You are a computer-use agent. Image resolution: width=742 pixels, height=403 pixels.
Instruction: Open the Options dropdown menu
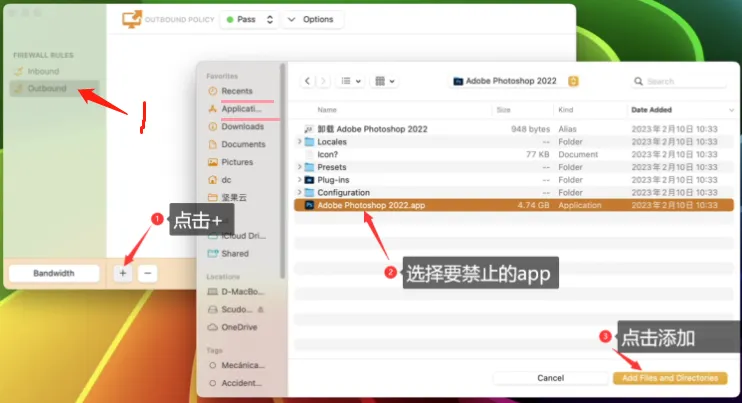pos(312,19)
